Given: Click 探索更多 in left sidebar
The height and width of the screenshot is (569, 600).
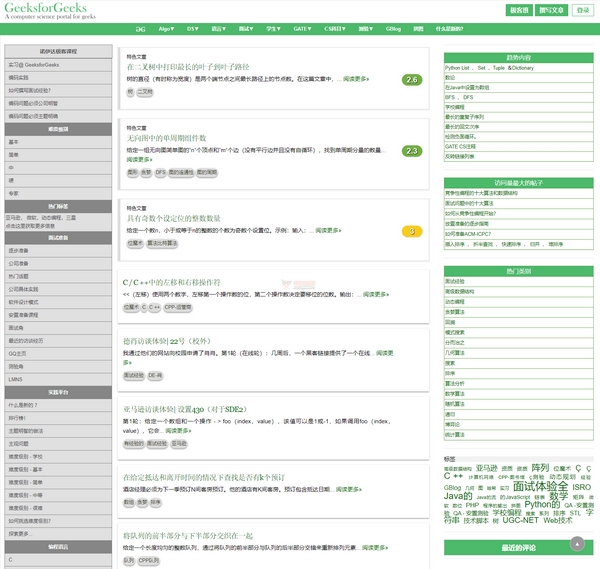Looking at the screenshot, I should click(58, 534).
